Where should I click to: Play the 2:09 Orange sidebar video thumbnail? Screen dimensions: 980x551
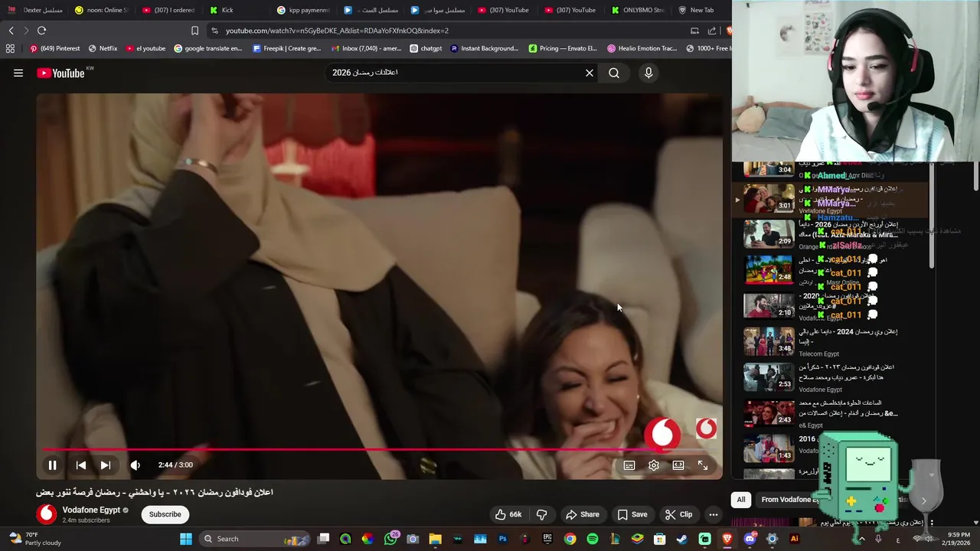point(769,233)
